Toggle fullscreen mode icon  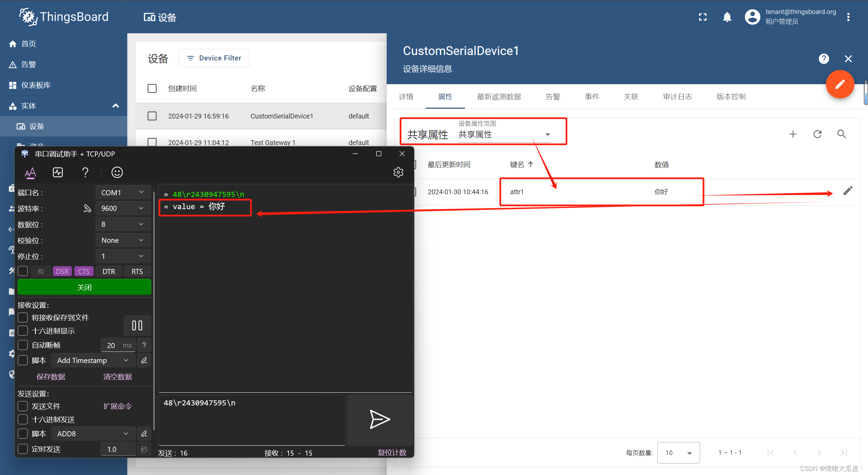click(703, 17)
